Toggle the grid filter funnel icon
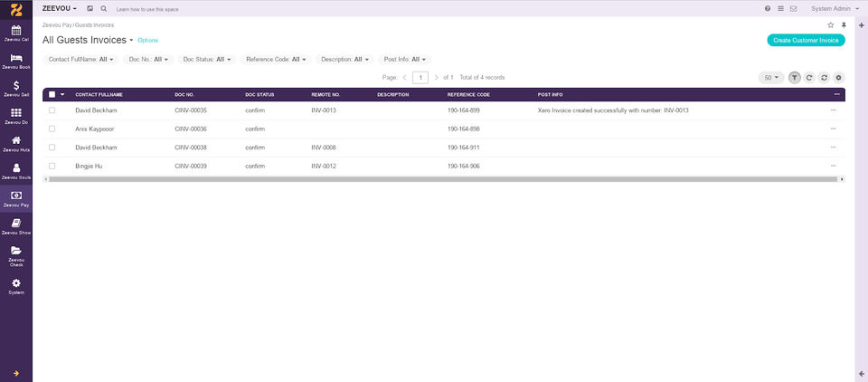 pos(795,78)
